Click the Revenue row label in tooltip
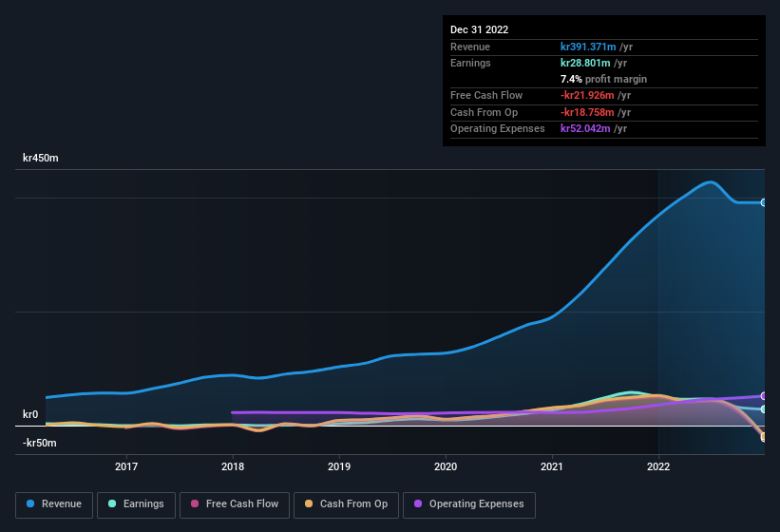The image size is (780, 532). [x=470, y=47]
